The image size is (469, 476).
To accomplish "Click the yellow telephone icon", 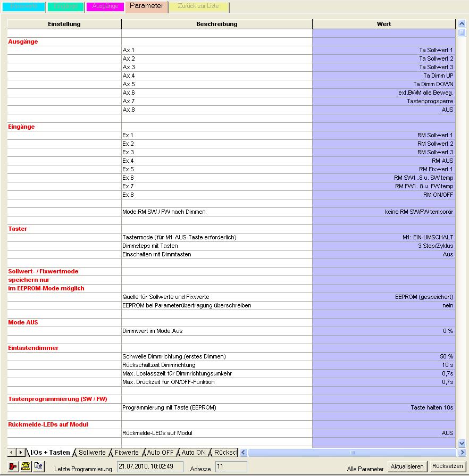I will coord(26,466).
